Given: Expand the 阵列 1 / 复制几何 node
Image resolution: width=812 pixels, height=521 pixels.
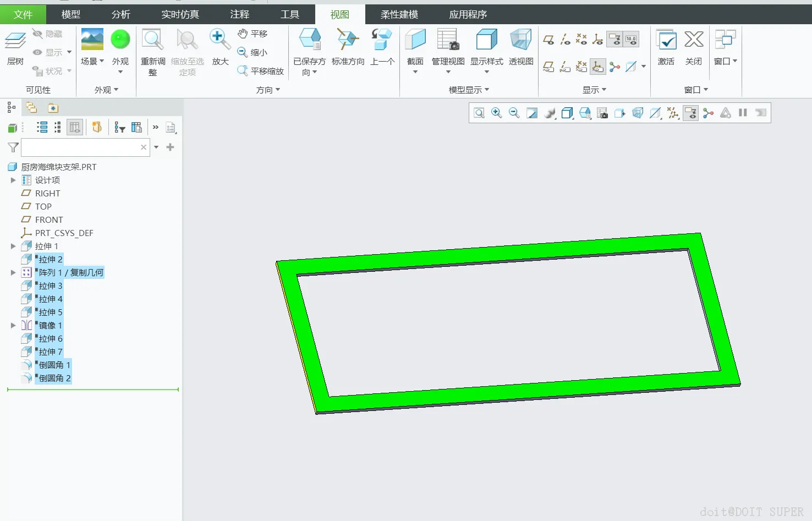Looking at the screenshot, I should 13,273.
